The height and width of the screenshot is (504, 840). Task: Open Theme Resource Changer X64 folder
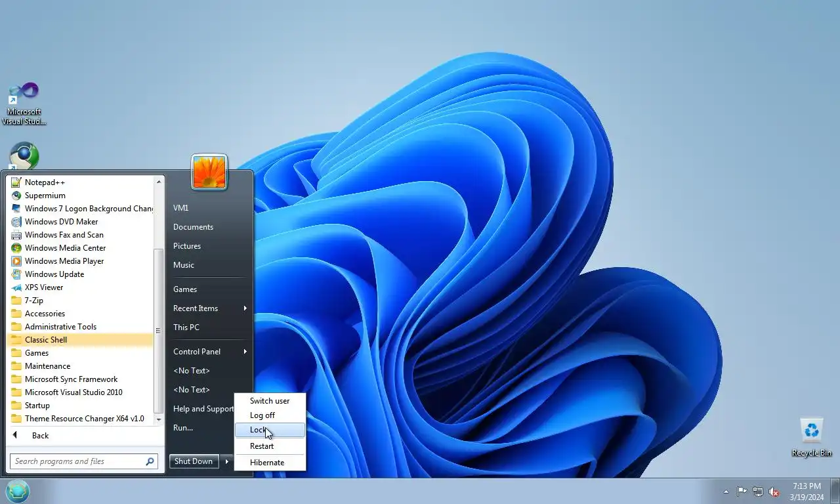click(80, 418)
